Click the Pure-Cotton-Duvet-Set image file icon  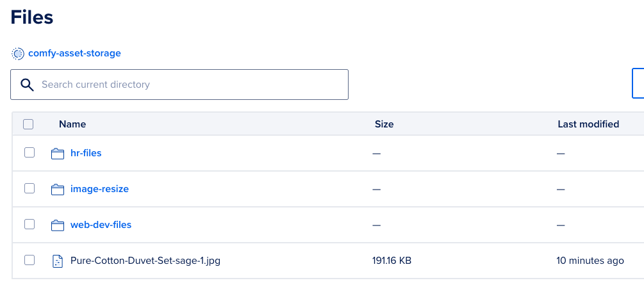pos(58,261)
